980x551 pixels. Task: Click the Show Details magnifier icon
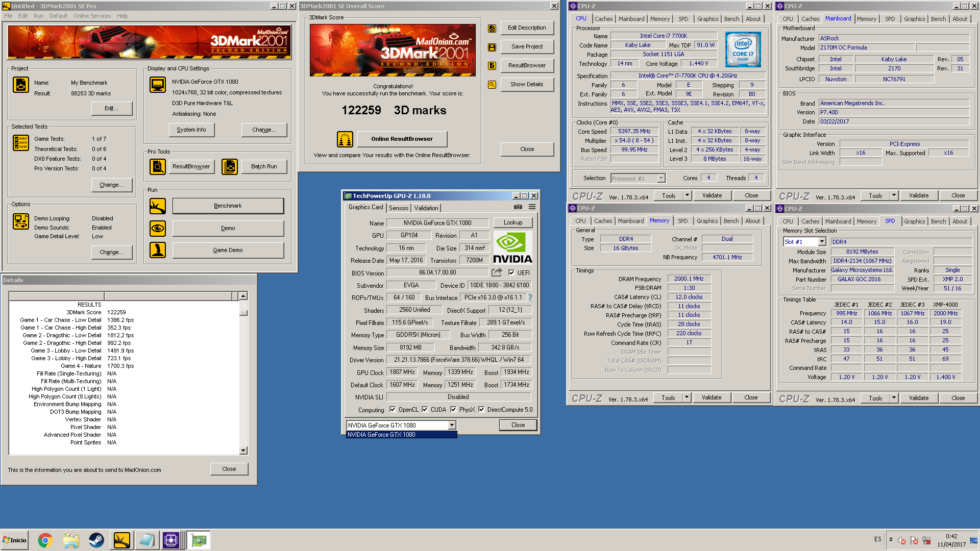pyautogui.click(x=492, y=85)
